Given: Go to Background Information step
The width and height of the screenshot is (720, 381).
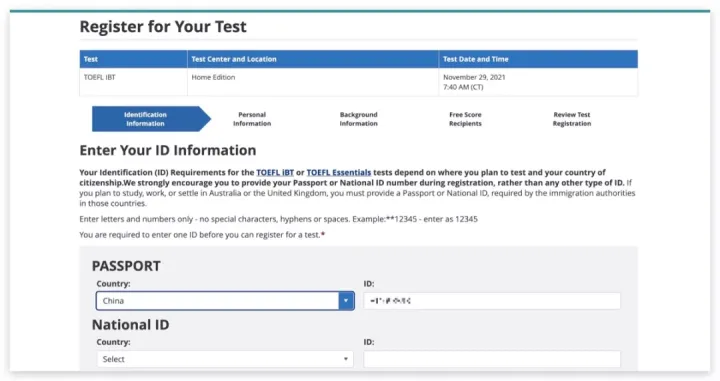Looking at the screenshot, I should point(359,119).
